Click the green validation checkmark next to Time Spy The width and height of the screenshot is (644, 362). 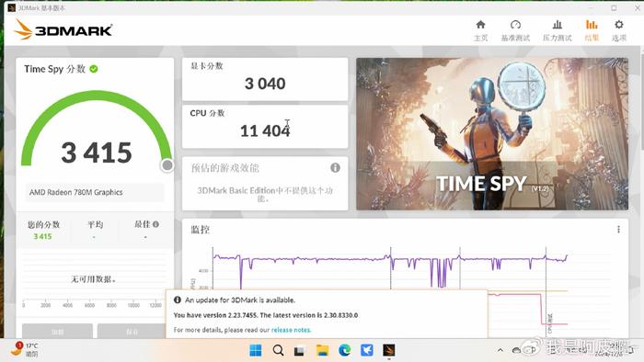(x=94, y=69)
